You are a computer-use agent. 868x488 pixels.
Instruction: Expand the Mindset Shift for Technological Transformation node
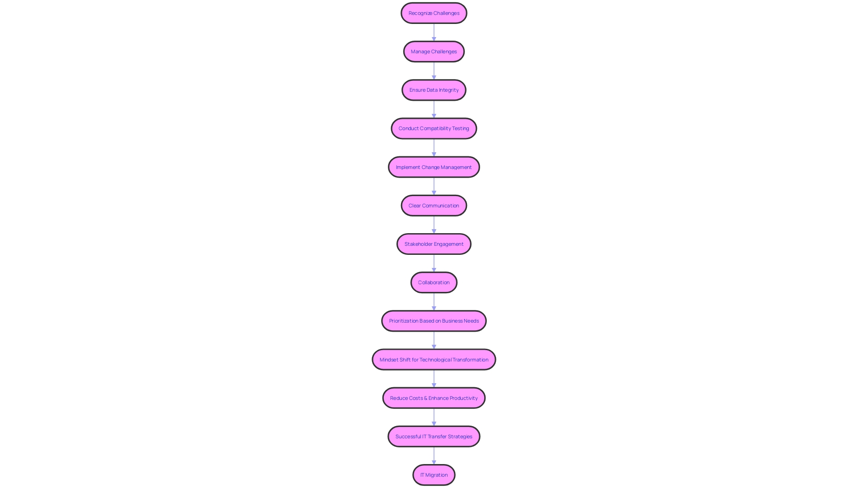pyautogui.click(x=434, y=359)
